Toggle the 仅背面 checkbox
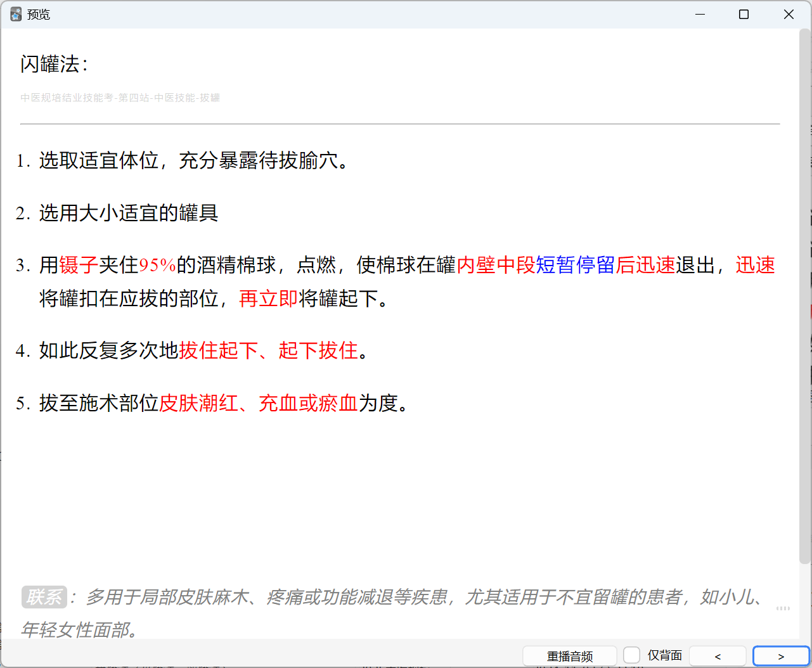812x668 pixels. tap(632, 655)
